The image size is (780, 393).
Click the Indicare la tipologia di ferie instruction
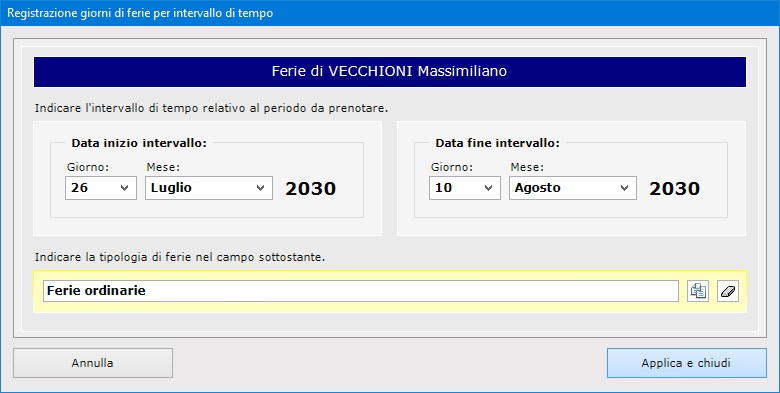pyautogui.click(x=180, y=257)
